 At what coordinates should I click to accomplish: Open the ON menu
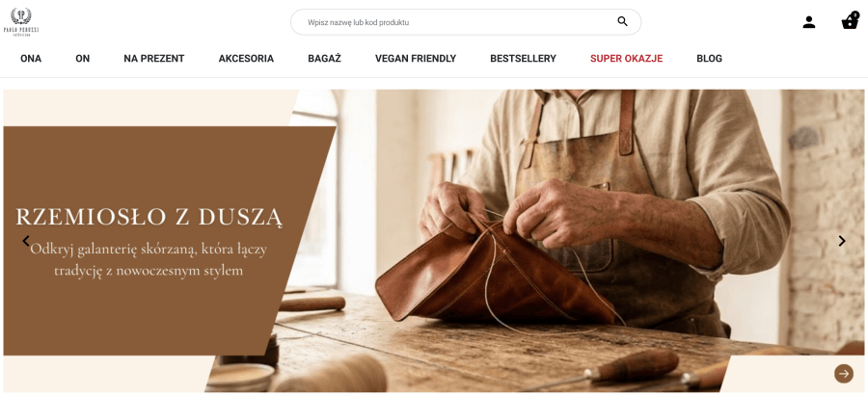coord(83,59)
